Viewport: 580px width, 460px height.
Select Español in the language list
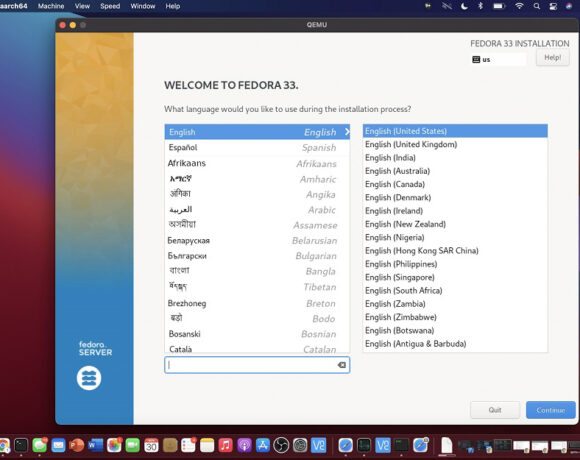coord(257,148)
